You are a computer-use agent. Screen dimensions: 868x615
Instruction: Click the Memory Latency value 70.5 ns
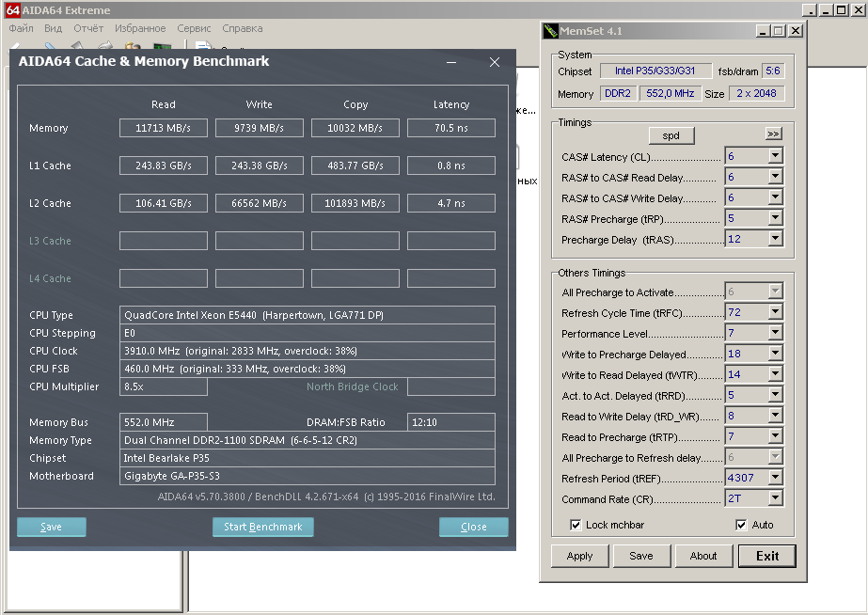(x=451, y=128)
